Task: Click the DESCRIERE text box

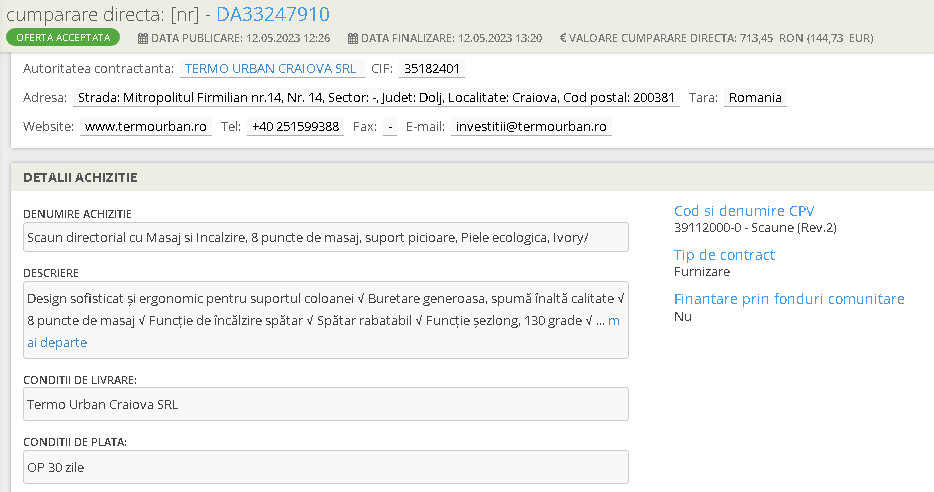Action: [x=326, y=320]
